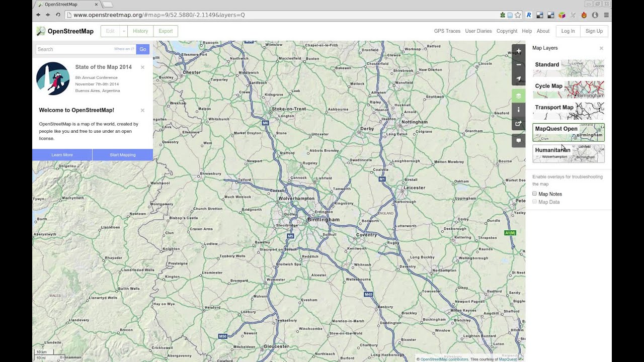
Task: Select the Transport Map layer
Action: [569, 111]
